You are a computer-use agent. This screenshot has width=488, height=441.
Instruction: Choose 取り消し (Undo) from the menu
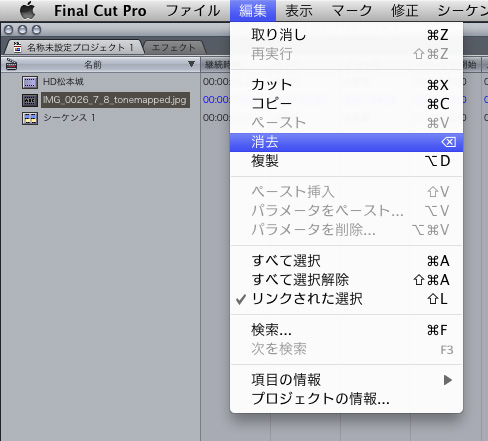click(346, 35)
